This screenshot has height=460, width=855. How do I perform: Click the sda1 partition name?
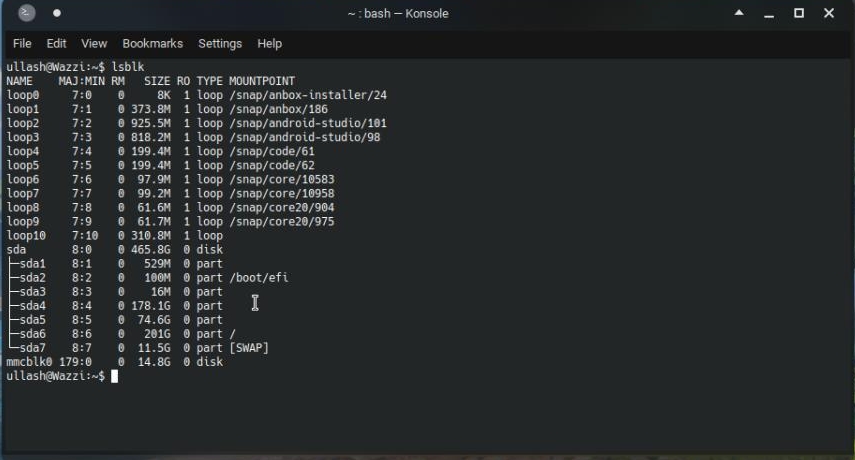pyautogui.click(x=33, y=264)
